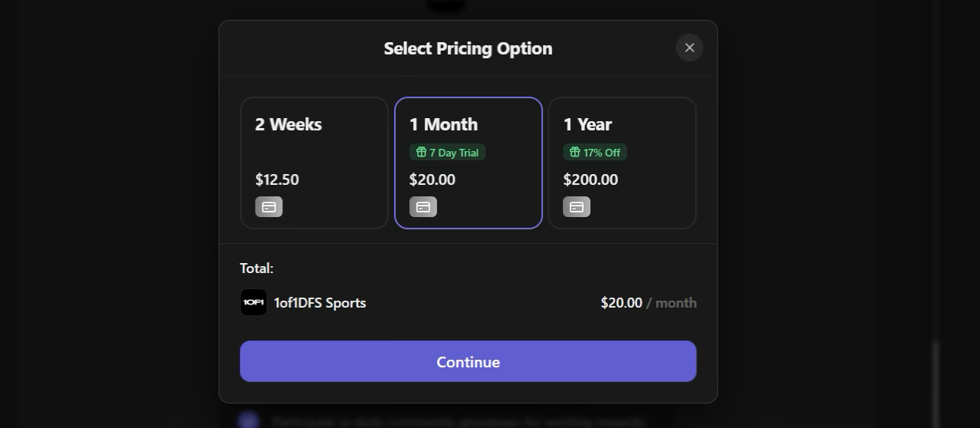Click the gift icon in 17% Off badge
The height and width of the screenshot is (428, 980).
coord(575,152)
